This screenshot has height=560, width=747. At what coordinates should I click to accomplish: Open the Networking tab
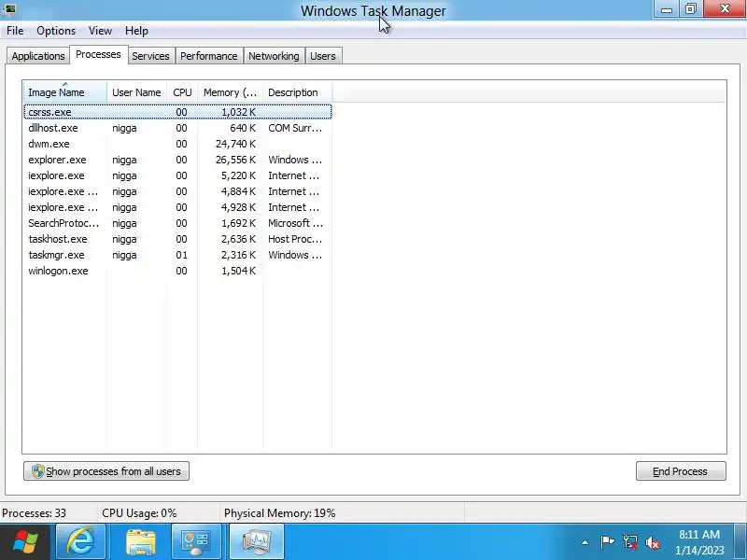click(274, 56)
